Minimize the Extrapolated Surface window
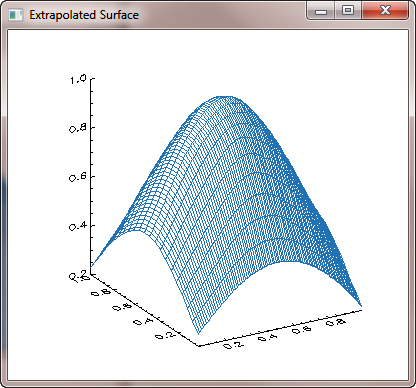The width and height of the screenshot is (416, 388). (321, 11)
